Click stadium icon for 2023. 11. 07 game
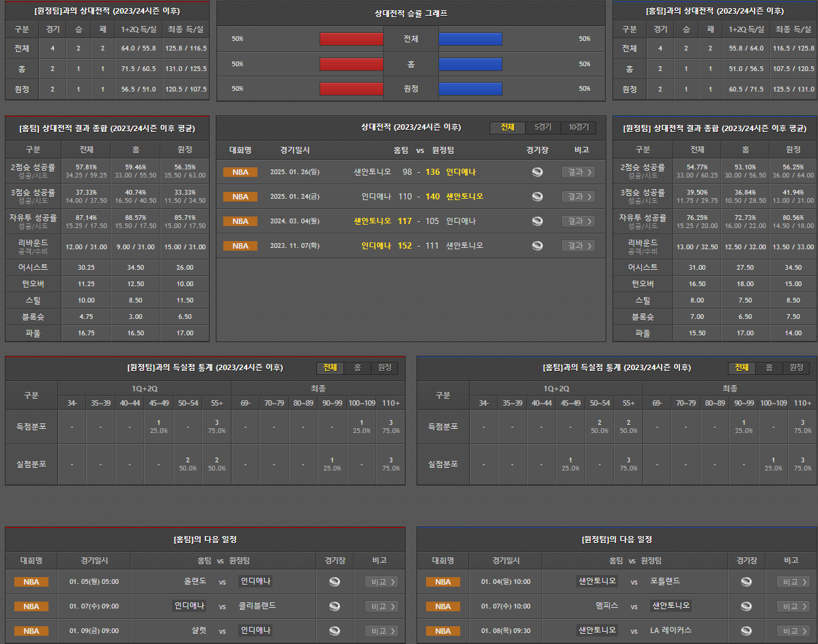This screenshot has width=818, height=644. tap(537, 246)
